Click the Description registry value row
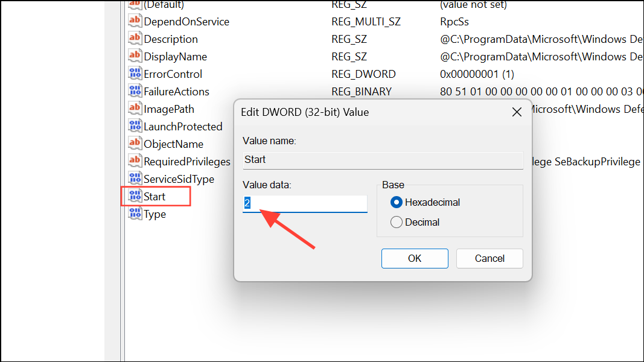Viewport: 644px width, 362px height. point(170,39)
